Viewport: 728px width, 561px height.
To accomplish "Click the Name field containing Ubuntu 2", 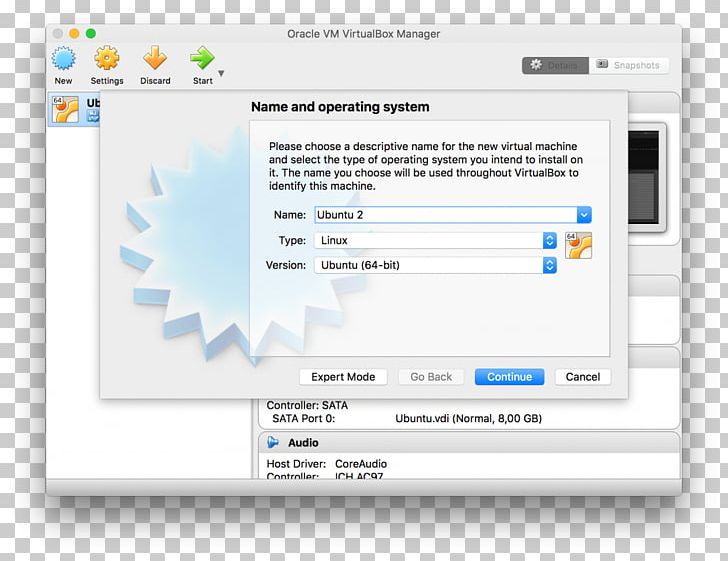I will [446, 215].
